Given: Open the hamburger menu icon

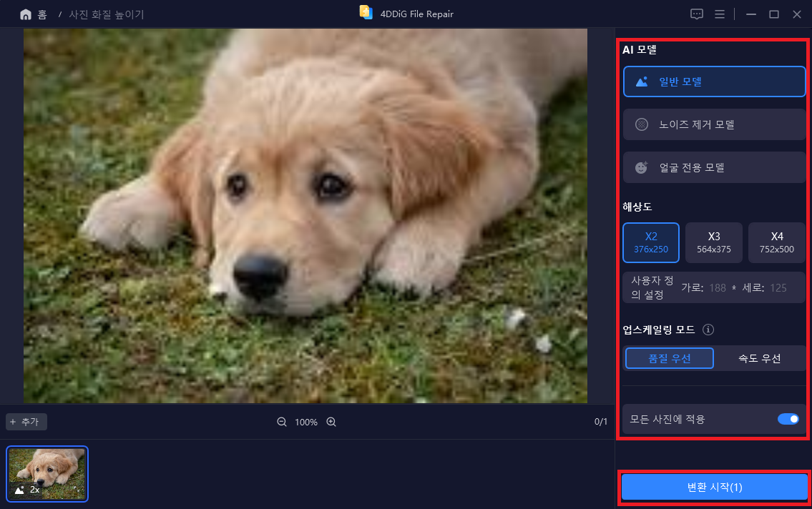Looking at the screenshot, I should point(719,14).
